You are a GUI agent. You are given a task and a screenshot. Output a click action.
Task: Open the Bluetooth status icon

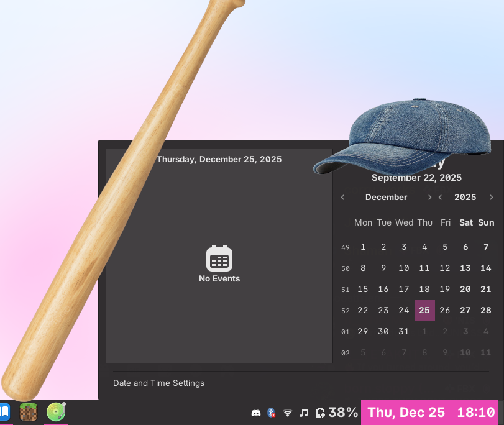coord(271,413)
